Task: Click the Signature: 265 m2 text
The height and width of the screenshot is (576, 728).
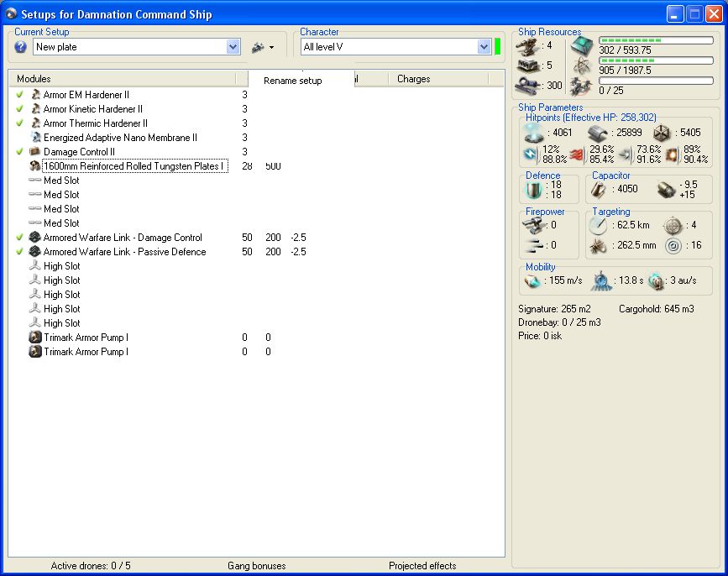Action: (554, 309)
